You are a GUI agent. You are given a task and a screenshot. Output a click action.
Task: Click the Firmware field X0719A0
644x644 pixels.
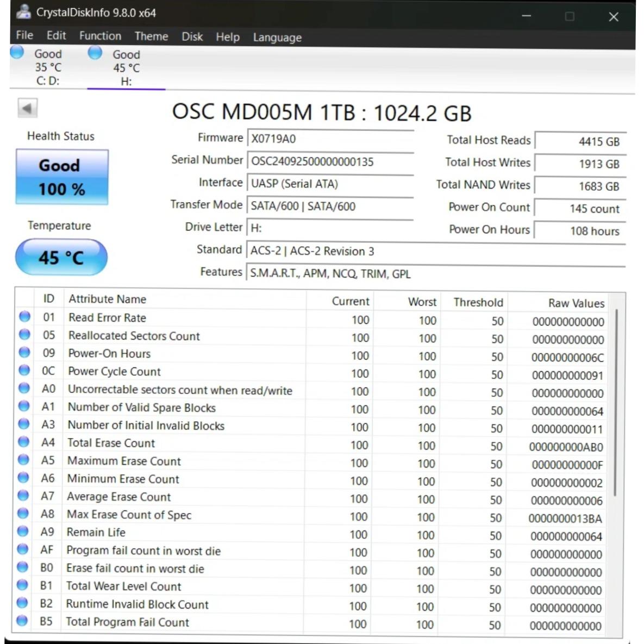click(330, 139)
